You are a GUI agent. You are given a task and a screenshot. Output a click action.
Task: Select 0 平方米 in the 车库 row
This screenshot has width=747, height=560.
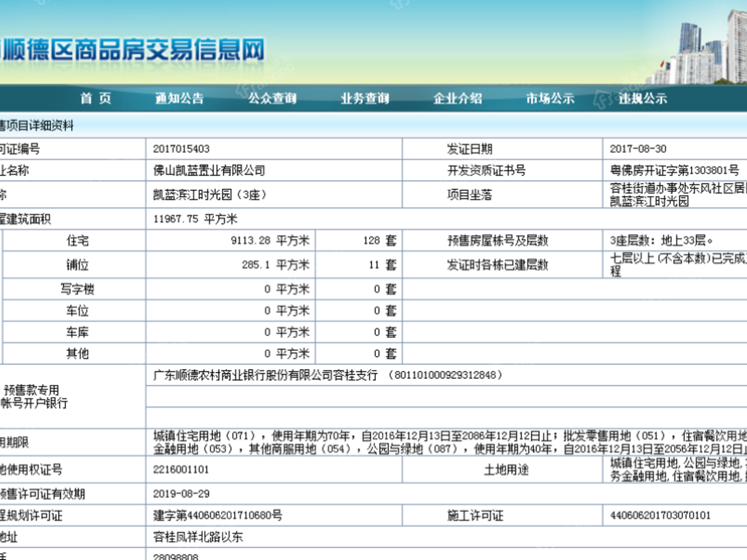point(286,332)
